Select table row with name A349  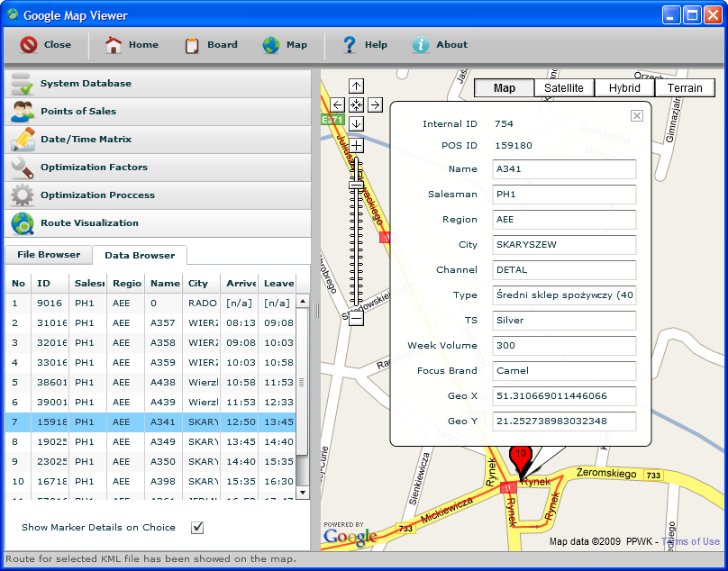[150, 441]
